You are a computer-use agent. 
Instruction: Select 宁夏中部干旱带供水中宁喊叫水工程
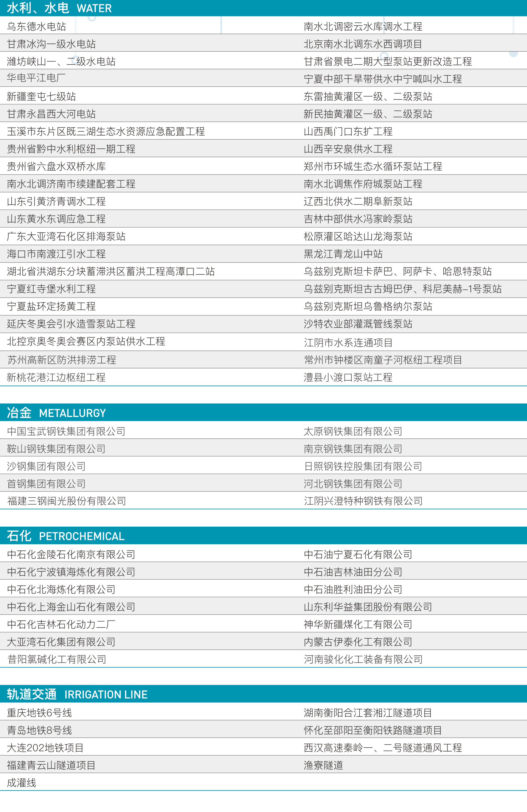[383, 79]
